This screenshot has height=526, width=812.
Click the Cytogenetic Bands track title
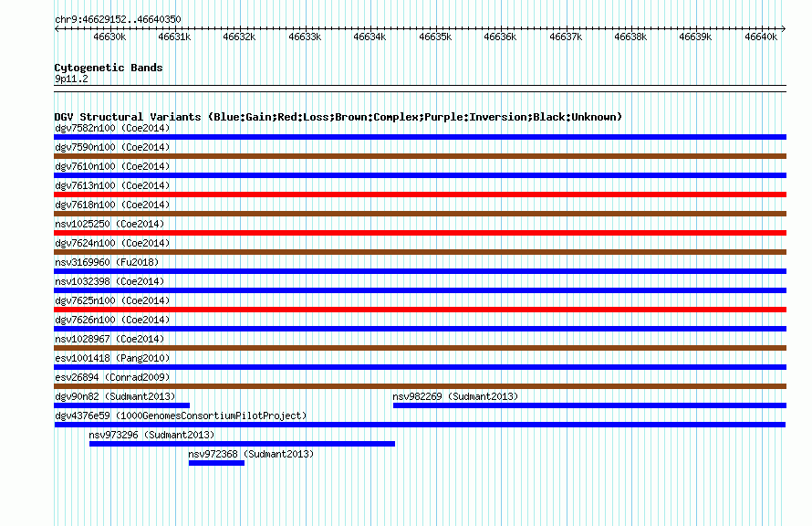[x=109, y=68]
